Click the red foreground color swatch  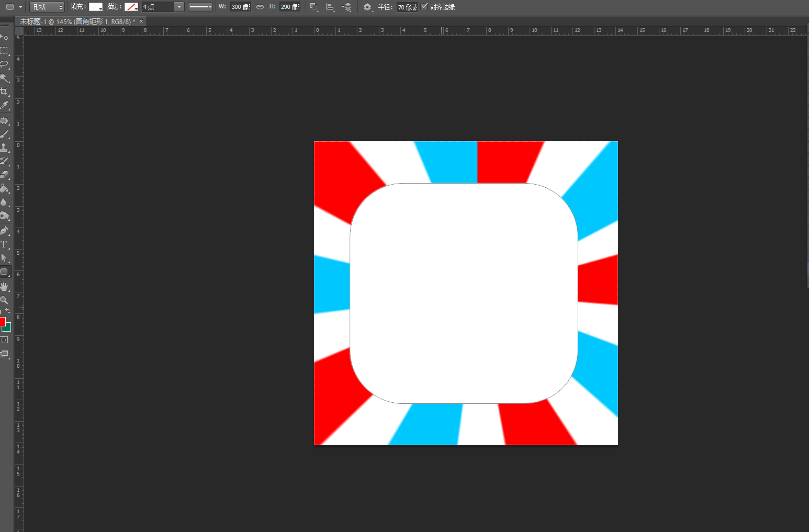[2, 322]
